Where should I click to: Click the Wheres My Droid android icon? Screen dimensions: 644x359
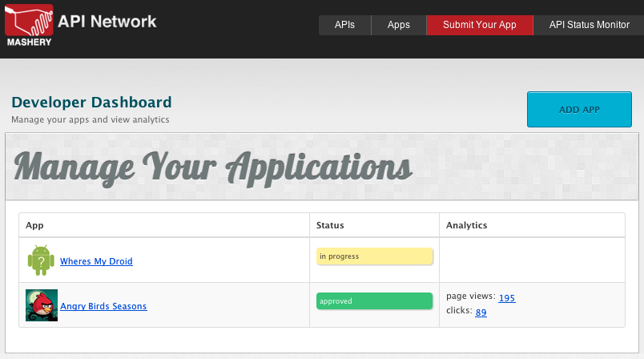point(41,260)
